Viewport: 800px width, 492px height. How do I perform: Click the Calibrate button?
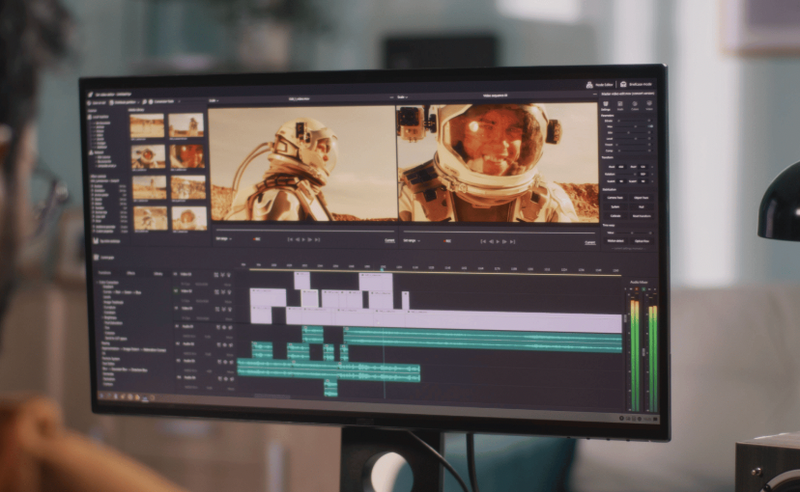[x=615, y=216]
